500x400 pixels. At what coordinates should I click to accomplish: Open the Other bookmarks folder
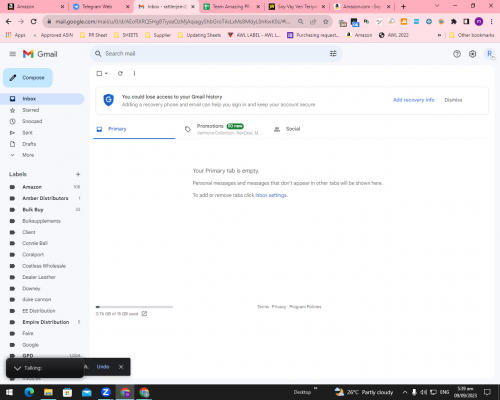[x=472, y=35]
